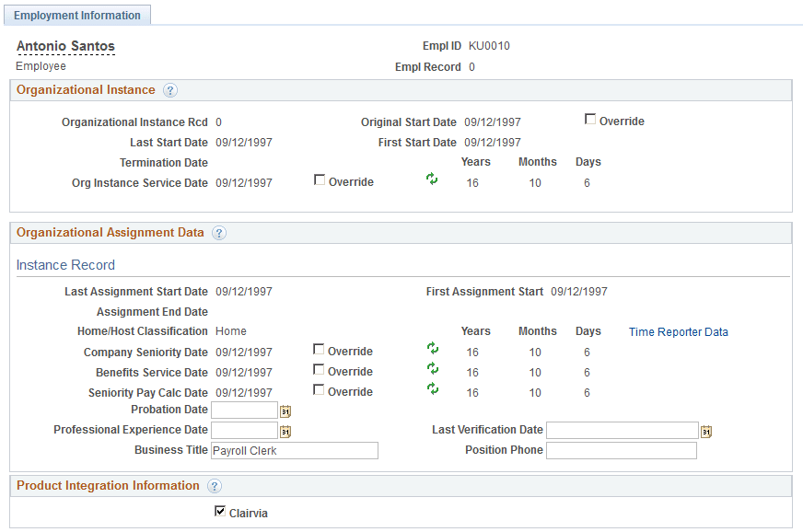Recalculate the Benefits Service Date duration
803x532 pixels.
point(431,371)
